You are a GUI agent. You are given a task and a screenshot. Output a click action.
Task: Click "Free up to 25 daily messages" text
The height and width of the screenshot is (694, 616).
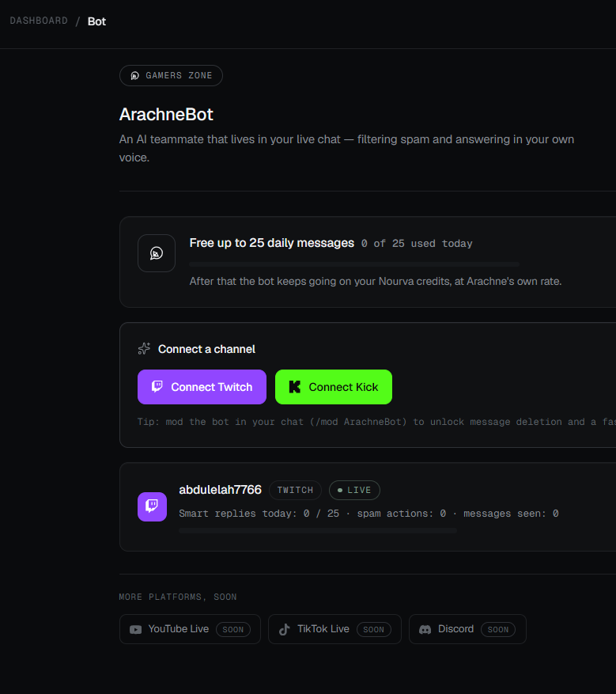[x=271, y=243]
